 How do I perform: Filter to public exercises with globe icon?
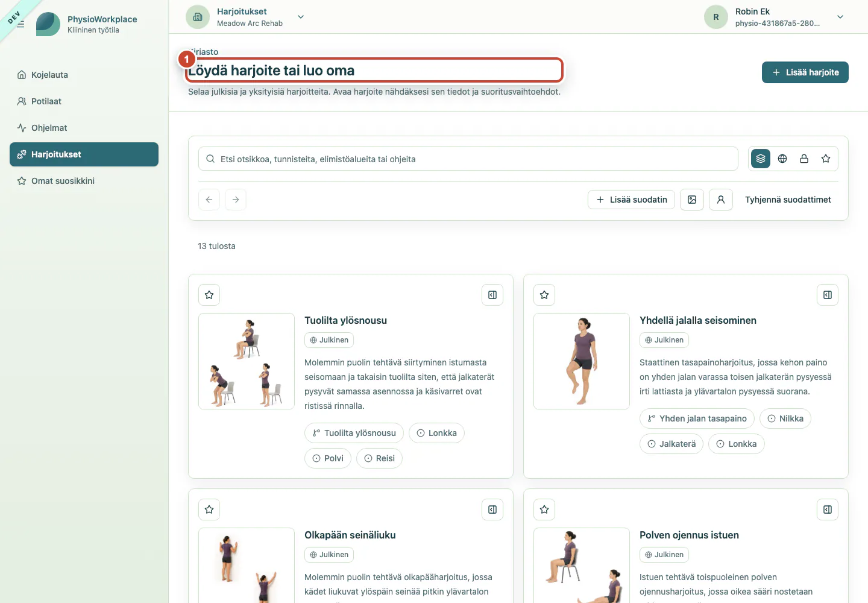(782, 159)
